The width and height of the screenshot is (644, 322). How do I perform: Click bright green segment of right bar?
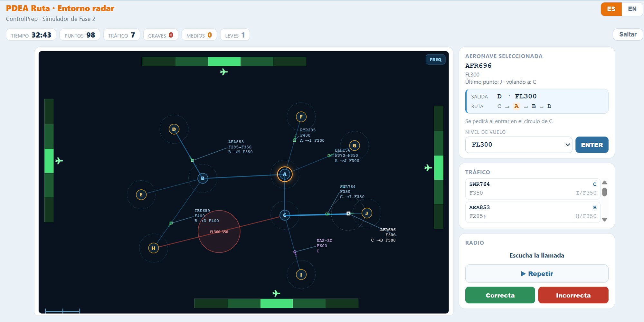pos(439,168)
